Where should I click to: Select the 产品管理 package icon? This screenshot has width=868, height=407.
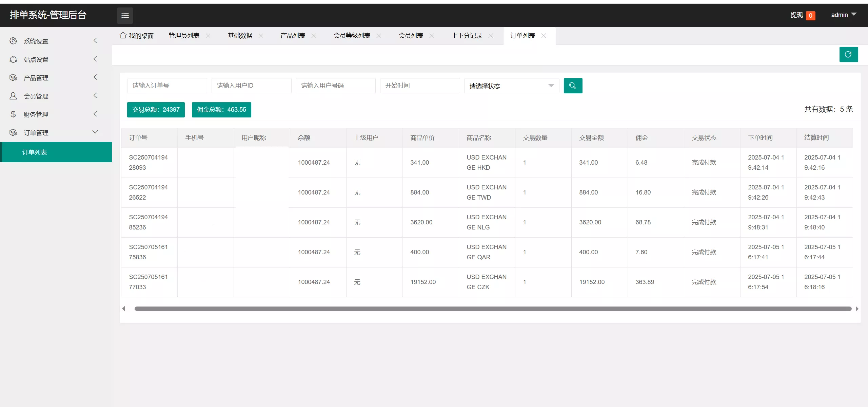point(14,77)
